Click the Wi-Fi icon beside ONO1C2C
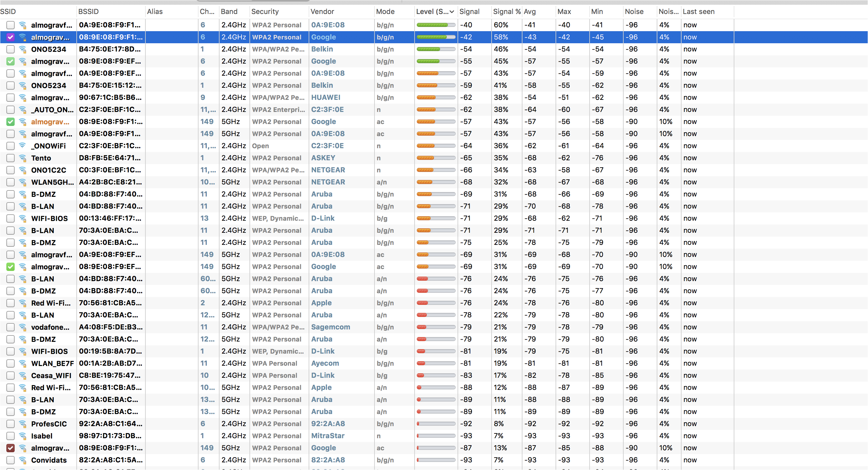868x470 pixels. click(x=23, y=170)
